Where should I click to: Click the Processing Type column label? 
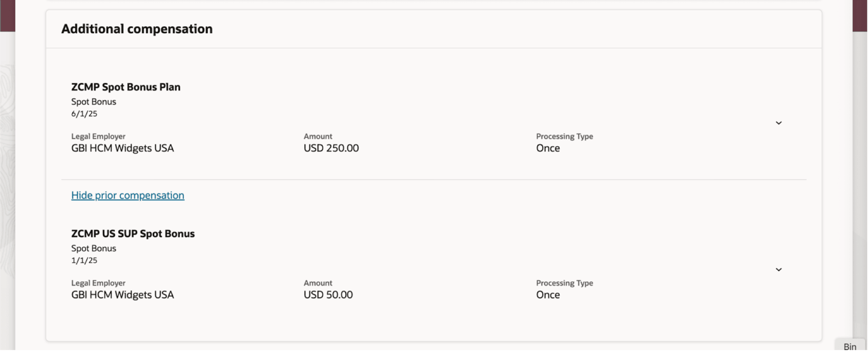pos(564,136)
